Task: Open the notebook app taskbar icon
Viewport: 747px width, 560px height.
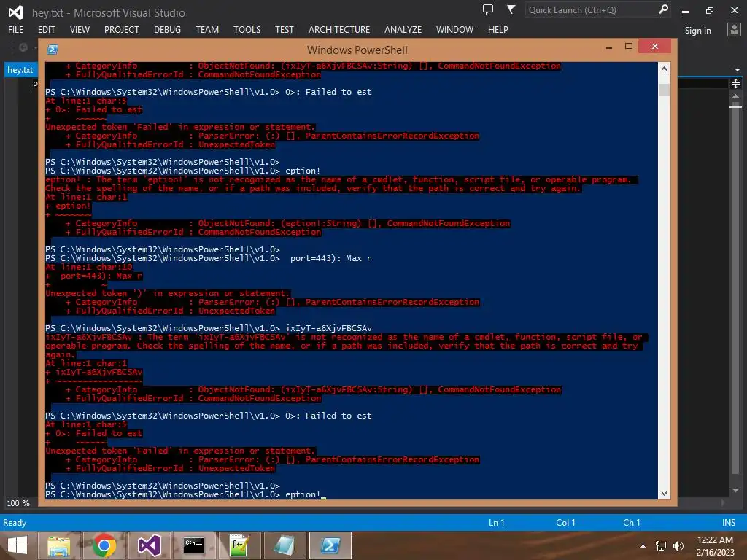Action: coord(285,545)
